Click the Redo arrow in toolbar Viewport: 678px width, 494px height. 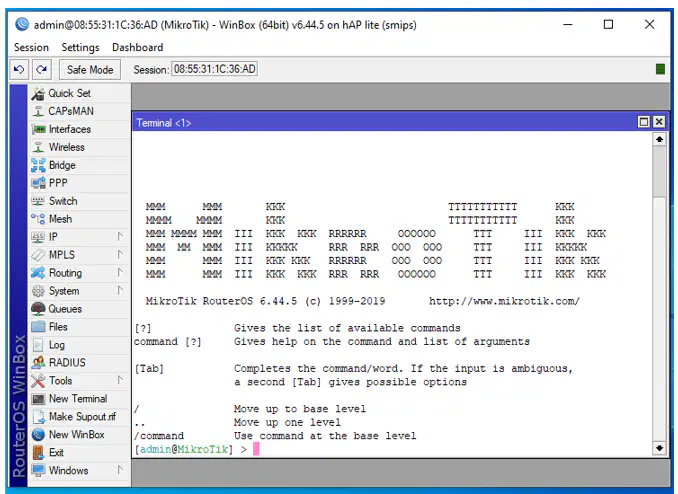coord(42,69)
